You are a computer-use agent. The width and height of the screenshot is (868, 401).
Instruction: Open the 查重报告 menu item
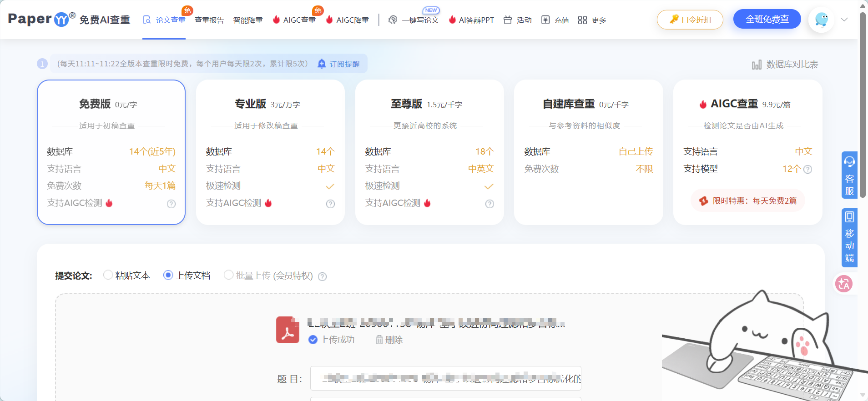(x=209, y=20)
